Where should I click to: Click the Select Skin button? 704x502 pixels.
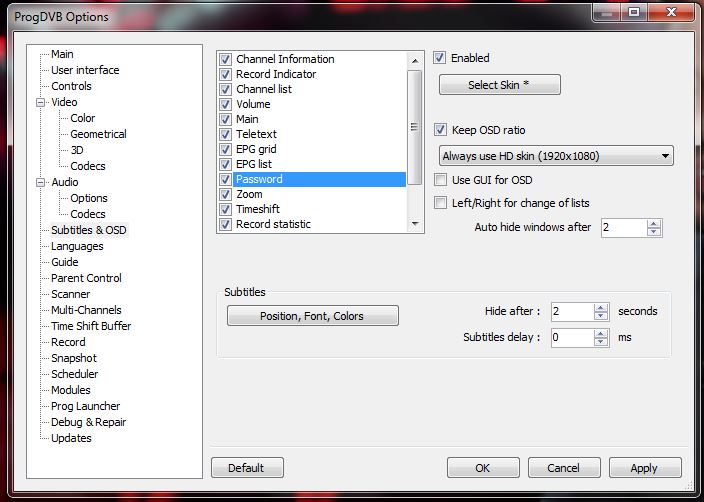[x=499, y=85]
